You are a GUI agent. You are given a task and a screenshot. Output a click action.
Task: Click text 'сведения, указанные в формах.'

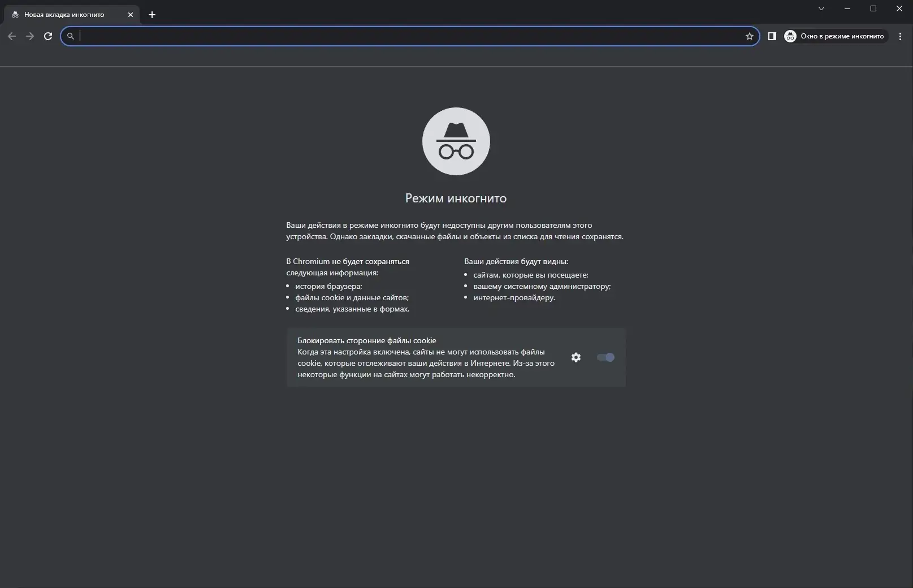pos(352,309)
